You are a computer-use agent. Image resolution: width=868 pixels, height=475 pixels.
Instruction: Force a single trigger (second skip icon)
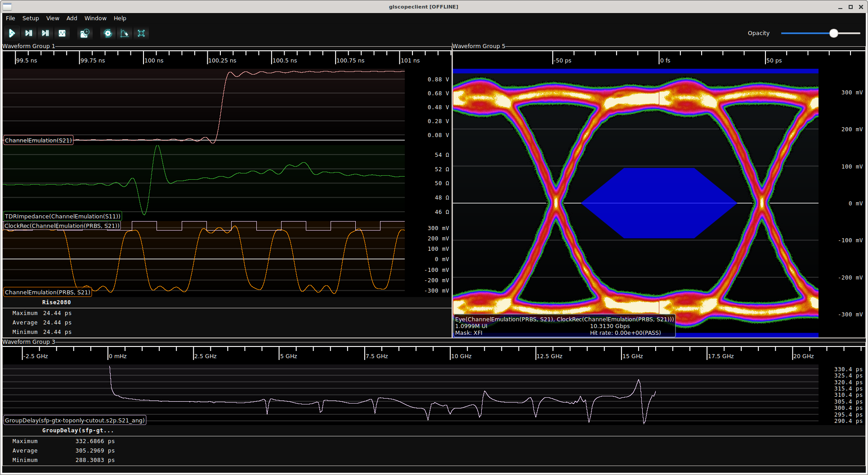coord(45,33)
